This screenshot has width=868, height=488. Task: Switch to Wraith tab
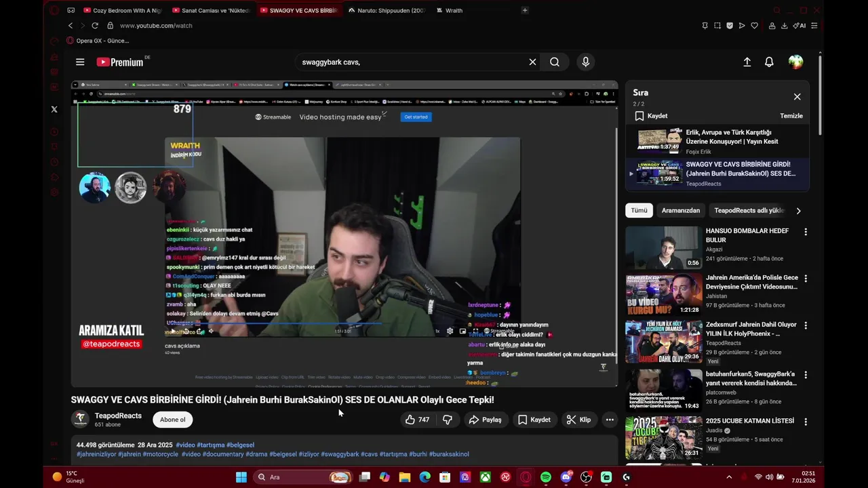coord(475,10)
